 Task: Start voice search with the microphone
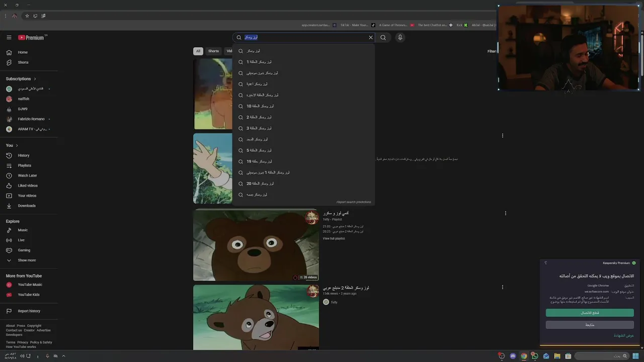(400, 37)
